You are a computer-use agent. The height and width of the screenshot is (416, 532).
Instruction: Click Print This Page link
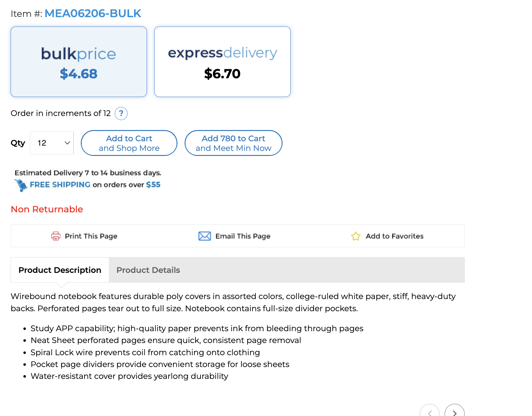[91, 236]
